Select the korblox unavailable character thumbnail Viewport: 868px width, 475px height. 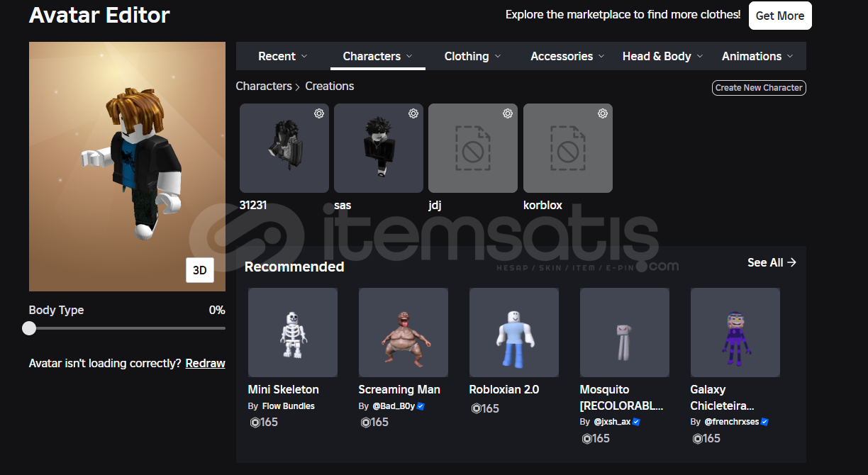[x=568, y=148]
